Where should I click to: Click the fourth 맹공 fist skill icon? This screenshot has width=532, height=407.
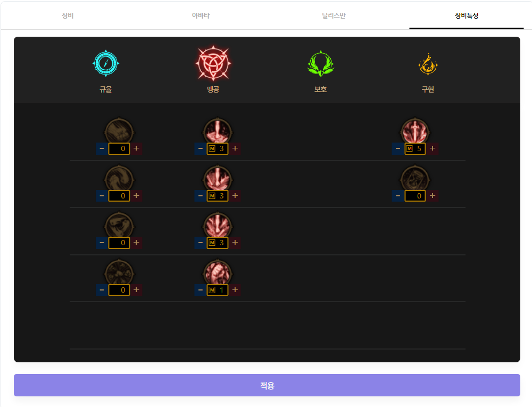218,272
